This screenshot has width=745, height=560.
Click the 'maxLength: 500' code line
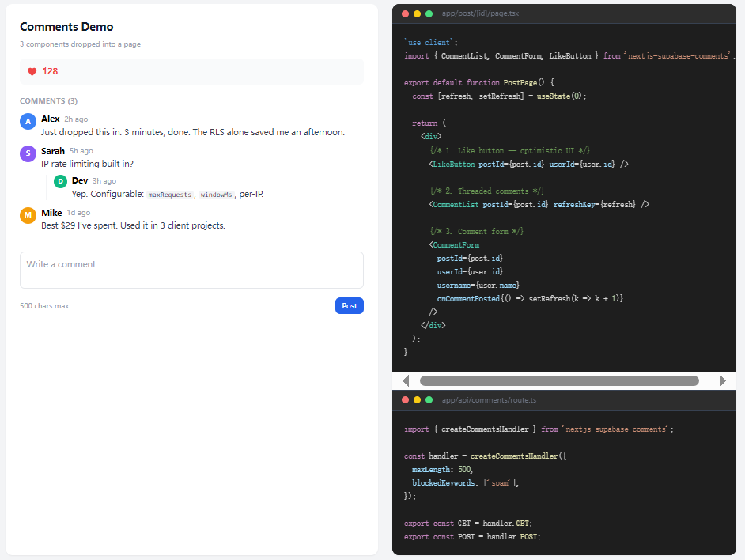pos(442,469)
